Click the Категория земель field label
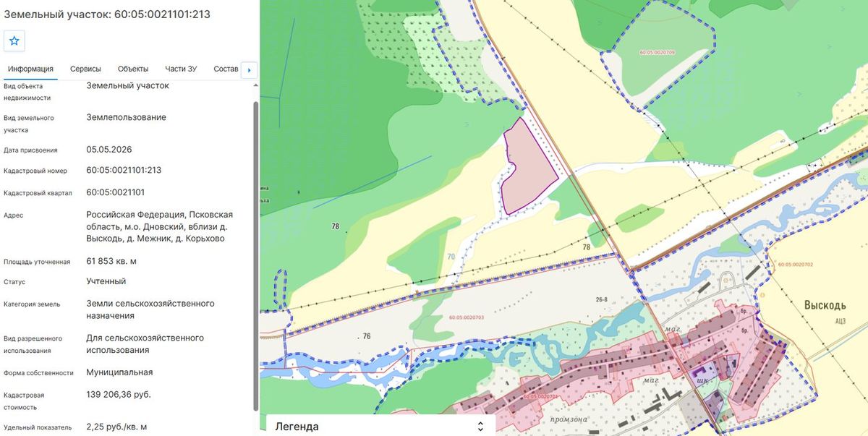 tap(32, 304)
